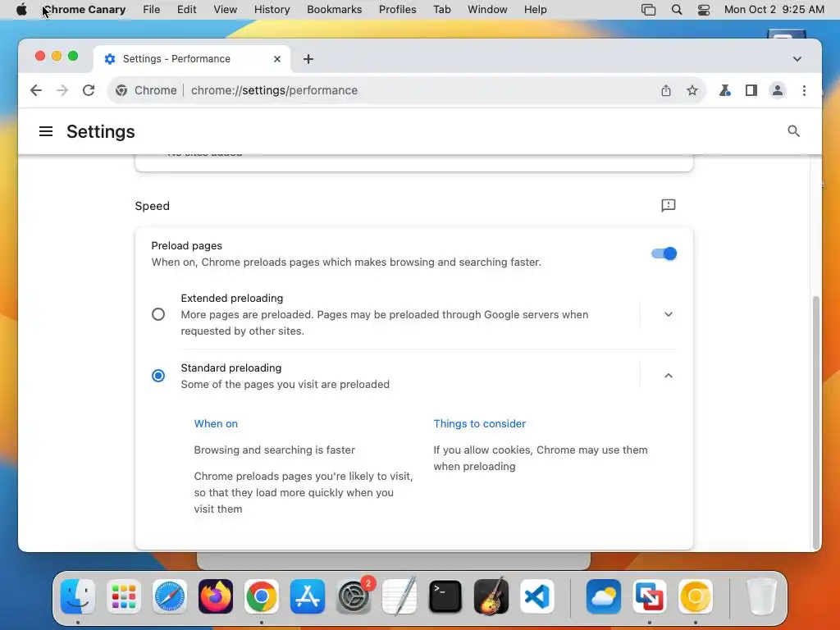Viewport: 840px width, 630px height.
Task: Select the Standard preloading radio button
Action: click(158, 376)
